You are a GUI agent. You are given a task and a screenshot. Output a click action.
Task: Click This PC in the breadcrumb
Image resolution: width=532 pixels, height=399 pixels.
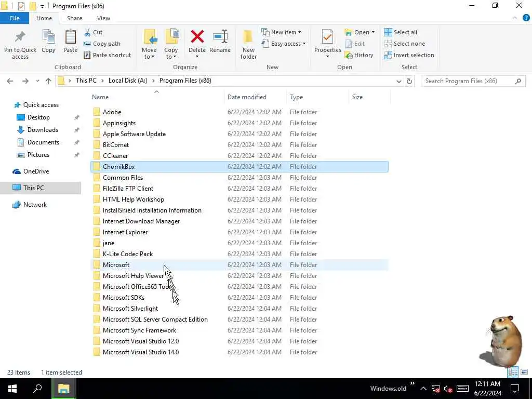coord(86,81)
